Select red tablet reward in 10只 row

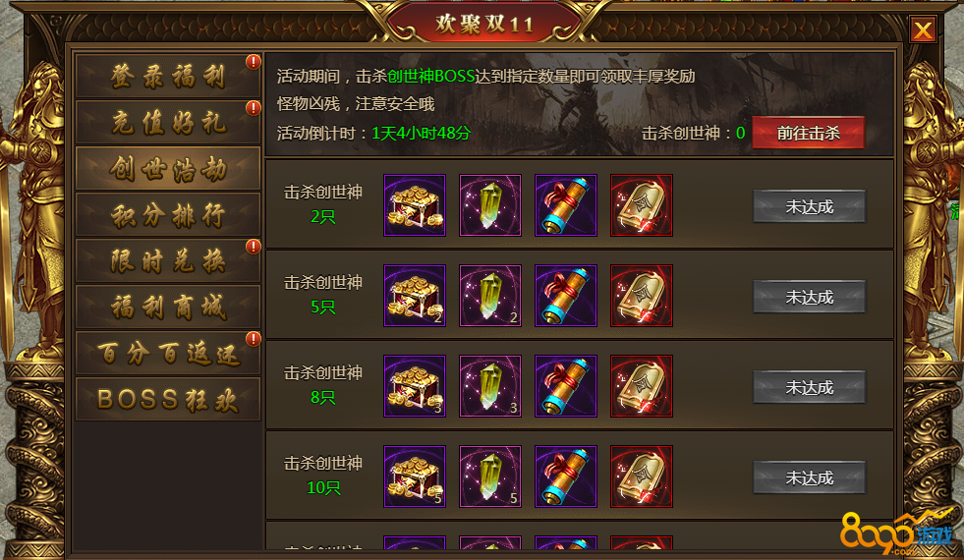point(642,476)
